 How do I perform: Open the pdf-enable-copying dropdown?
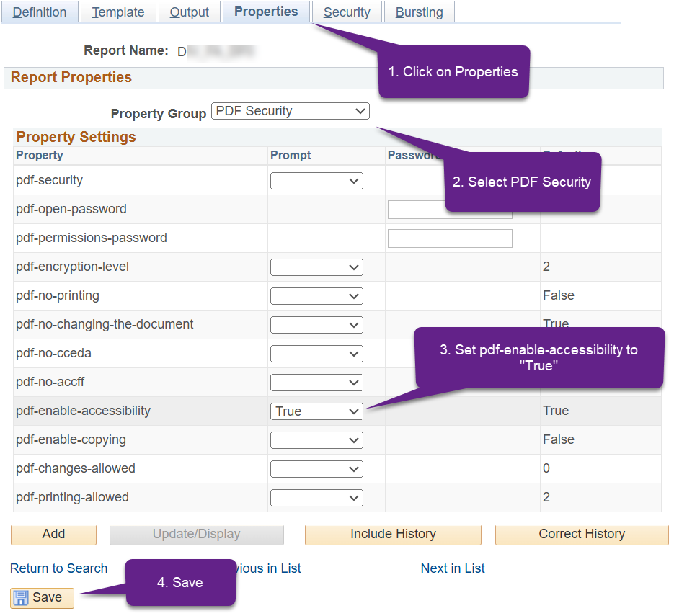pos(316,440)
